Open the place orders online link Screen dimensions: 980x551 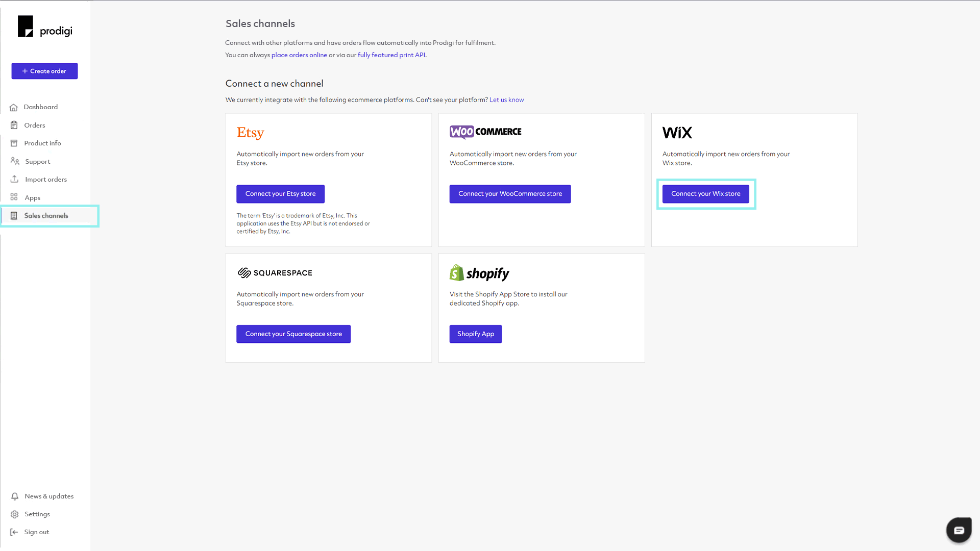(299, 55)
